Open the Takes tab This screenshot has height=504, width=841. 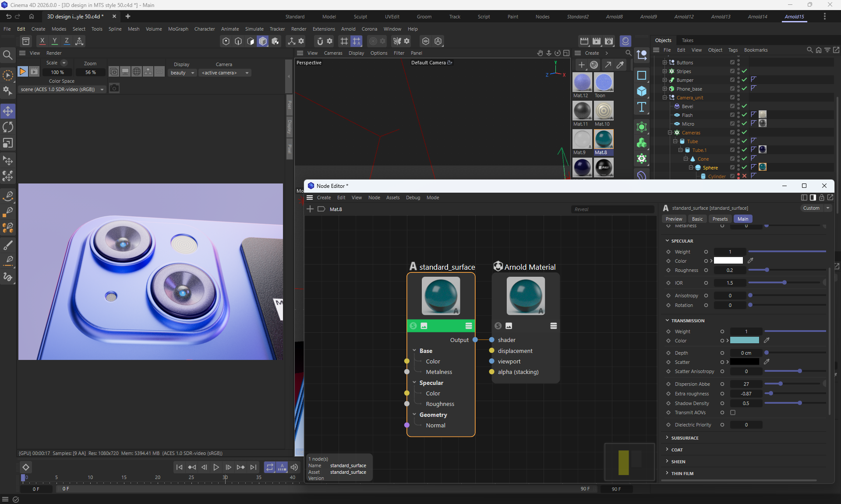687,40
